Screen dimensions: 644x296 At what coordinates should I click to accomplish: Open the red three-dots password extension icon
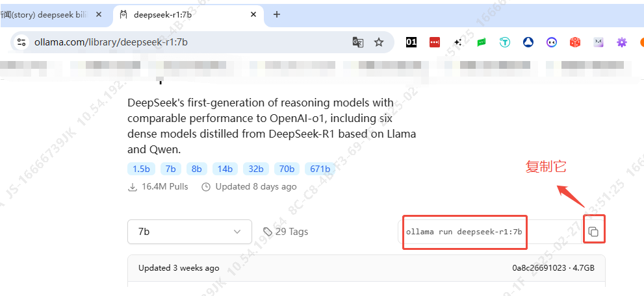pyautogui.click(x=435, y=42)
